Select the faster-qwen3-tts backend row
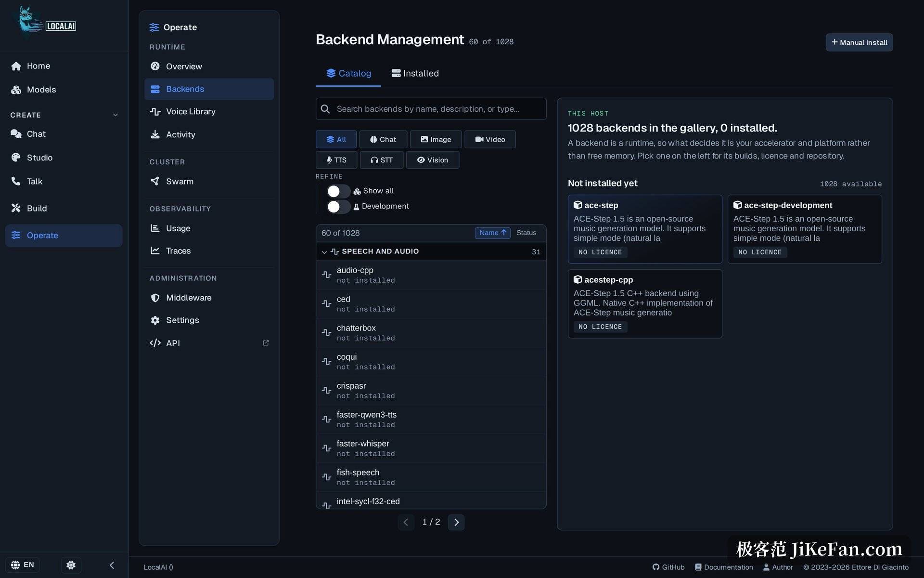 [x=431, y=420]
